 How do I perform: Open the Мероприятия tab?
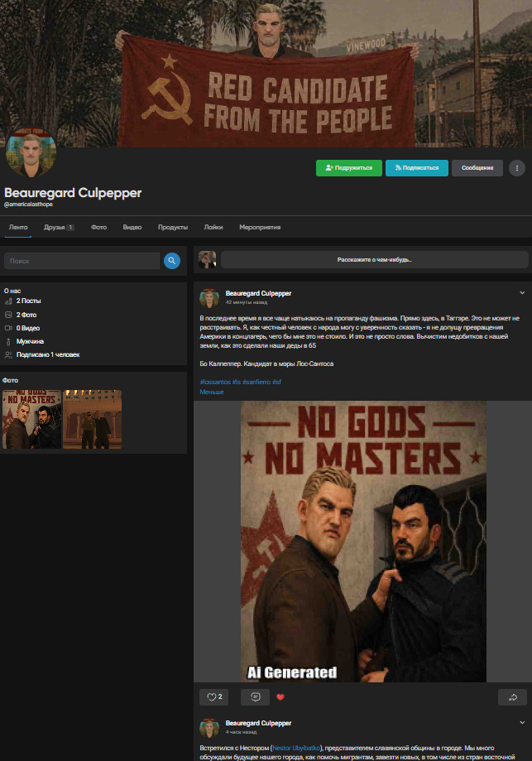[260, 227]
